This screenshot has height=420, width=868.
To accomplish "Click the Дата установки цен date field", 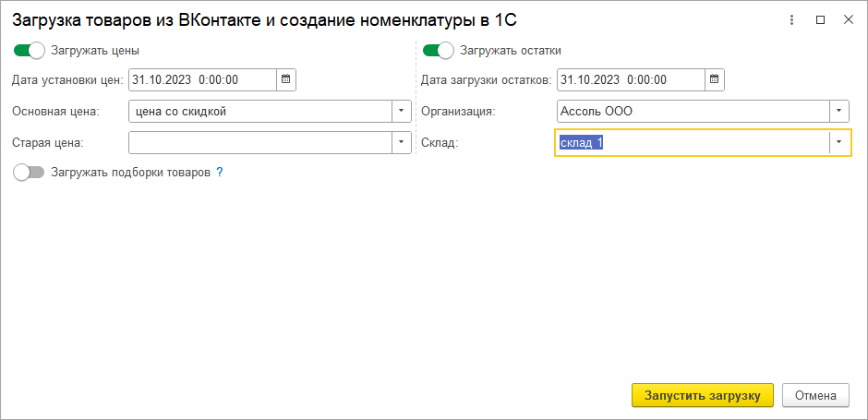I will (x=202, y=80).
